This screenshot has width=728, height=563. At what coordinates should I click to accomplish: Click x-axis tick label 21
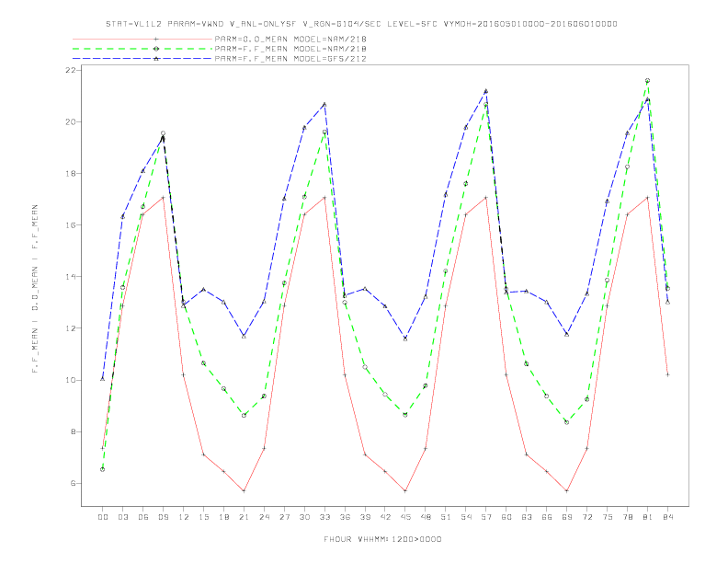244,517
